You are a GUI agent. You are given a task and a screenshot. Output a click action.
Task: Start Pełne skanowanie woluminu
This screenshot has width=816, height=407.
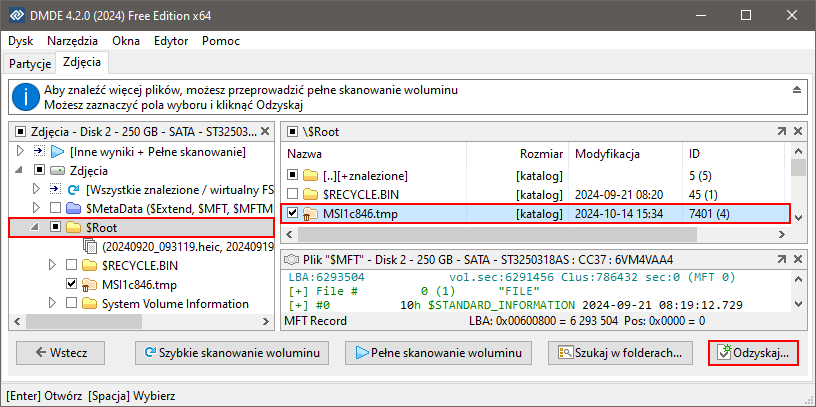[x=434, y=352]
